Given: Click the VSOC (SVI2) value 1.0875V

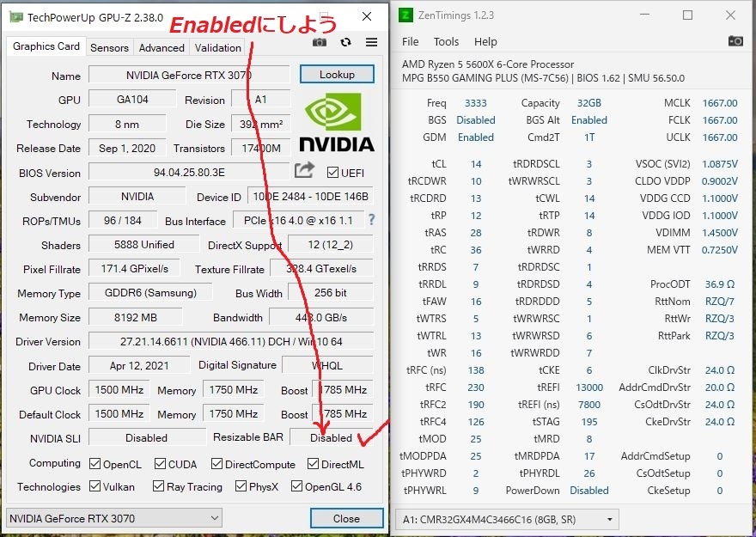Looking at the screenshot, I should [x=719, y=164].
